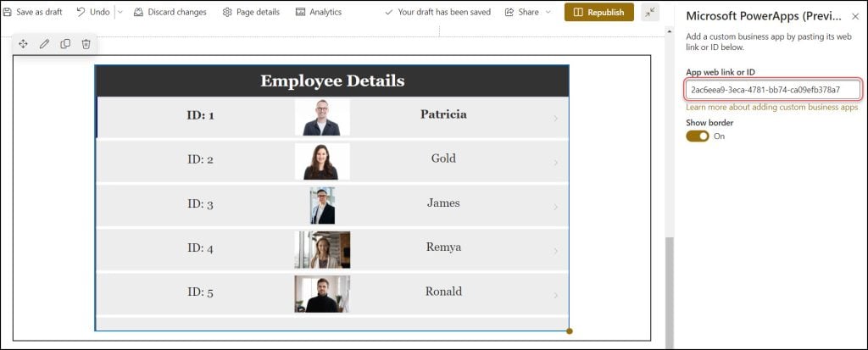Close the Microsoft PowerApps pane
Screen dimensions: 868x350
coord(855,17)
